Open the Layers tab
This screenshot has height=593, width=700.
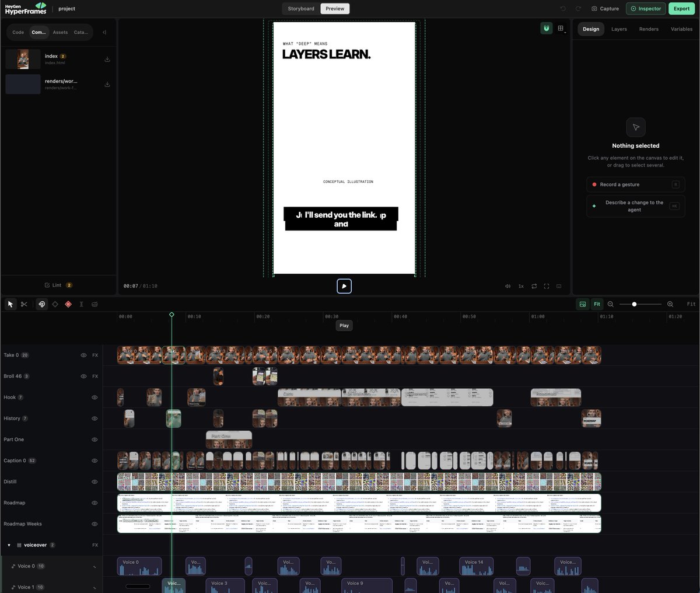click(619, 29)
